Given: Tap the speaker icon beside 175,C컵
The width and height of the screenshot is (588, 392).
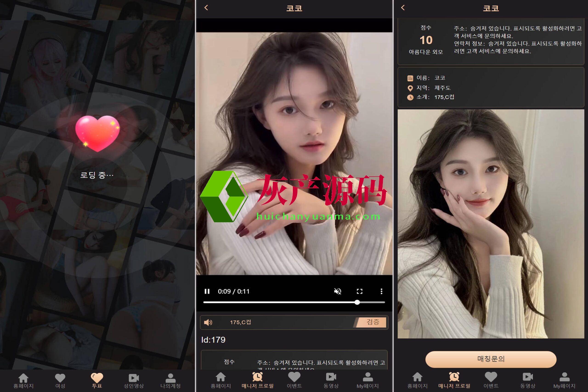Looking at the screenshot, I should click(x=208, y=322).
